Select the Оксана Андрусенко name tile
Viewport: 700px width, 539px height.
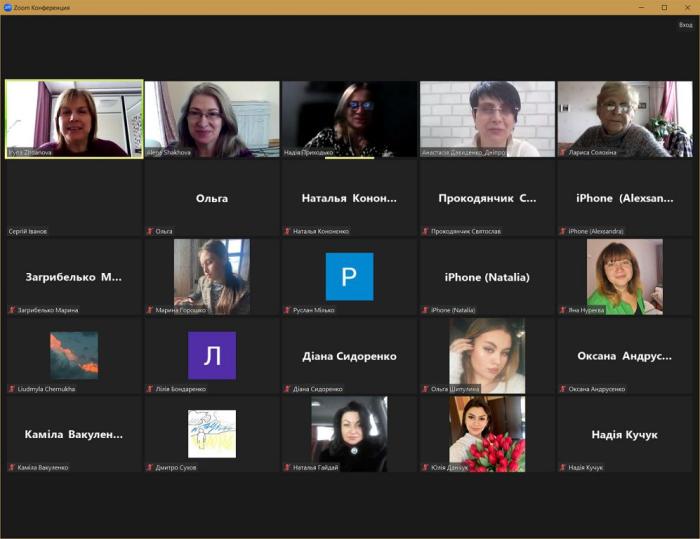(625, 356)
